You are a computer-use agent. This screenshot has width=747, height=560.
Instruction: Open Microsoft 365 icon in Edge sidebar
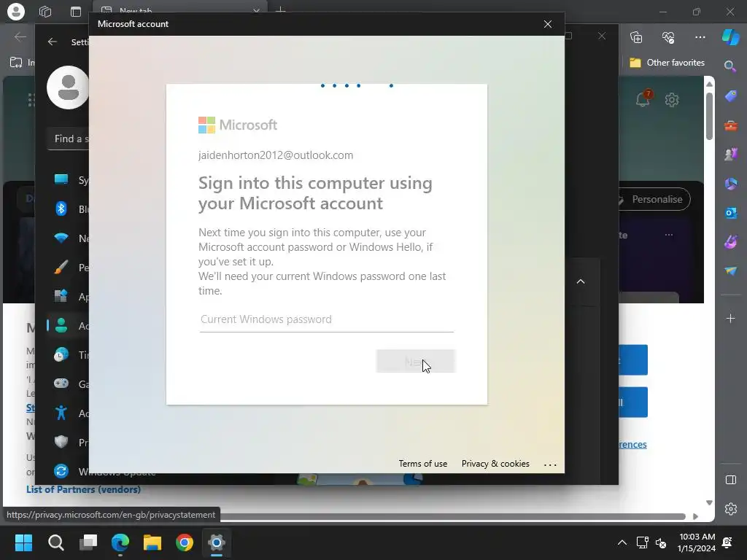point(731,183)
